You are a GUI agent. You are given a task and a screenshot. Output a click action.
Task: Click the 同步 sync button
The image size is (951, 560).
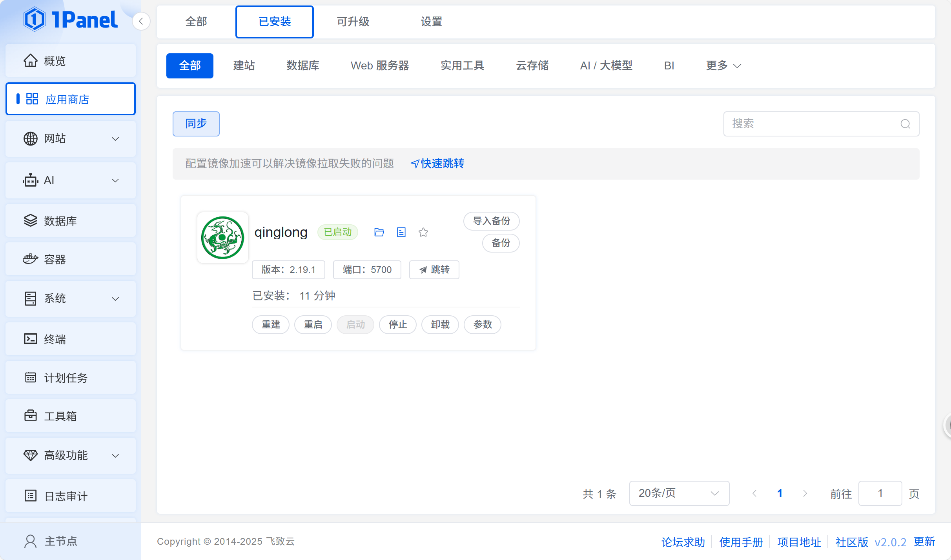click(196, 124)
